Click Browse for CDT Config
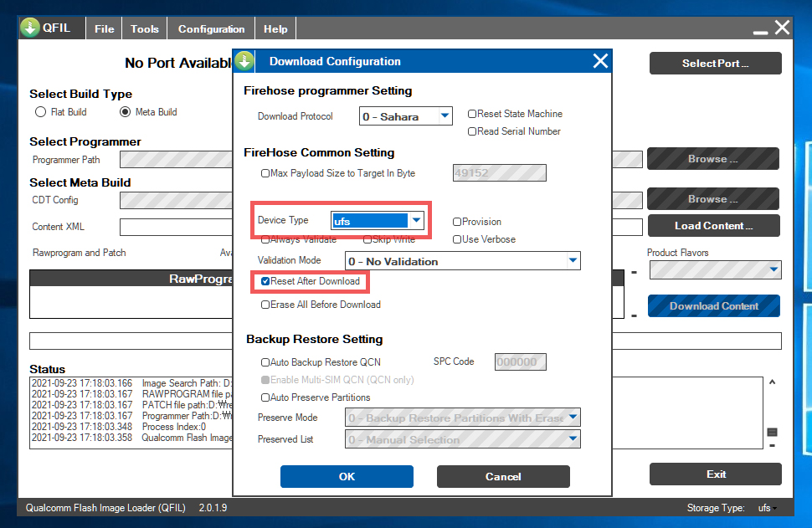Viewport: 812px width, 528px height. click(x=713, y=199)
